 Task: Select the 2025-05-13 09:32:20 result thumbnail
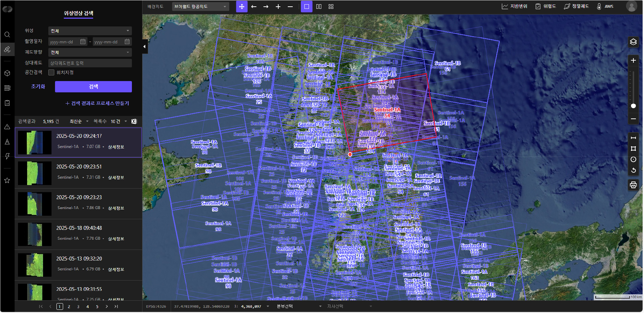click(x=35, y=265)
